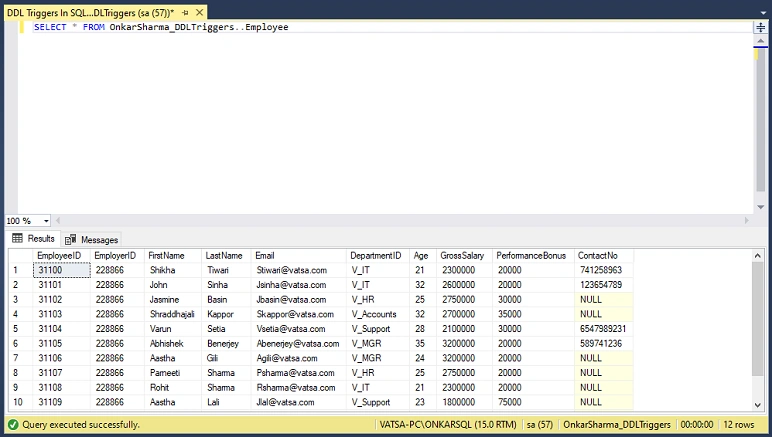Click the results grid scroll up arrow
Viewport: 772px width, 437px height.
(x=758, y=255)
